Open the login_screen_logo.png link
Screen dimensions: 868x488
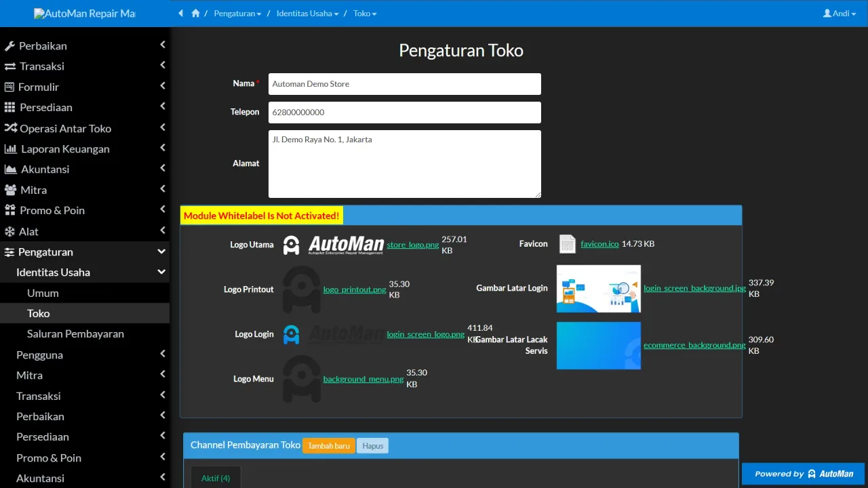coord(426,334)
